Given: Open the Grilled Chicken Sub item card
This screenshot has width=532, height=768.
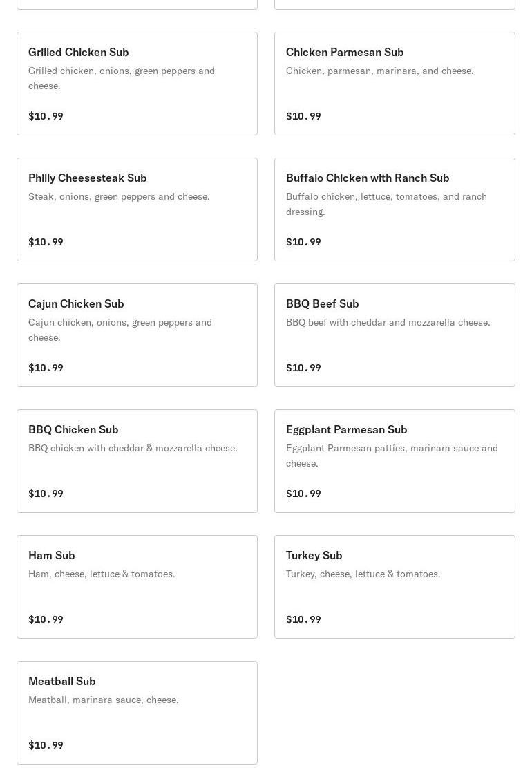Looking at the screenshot, I should (137, 84).
